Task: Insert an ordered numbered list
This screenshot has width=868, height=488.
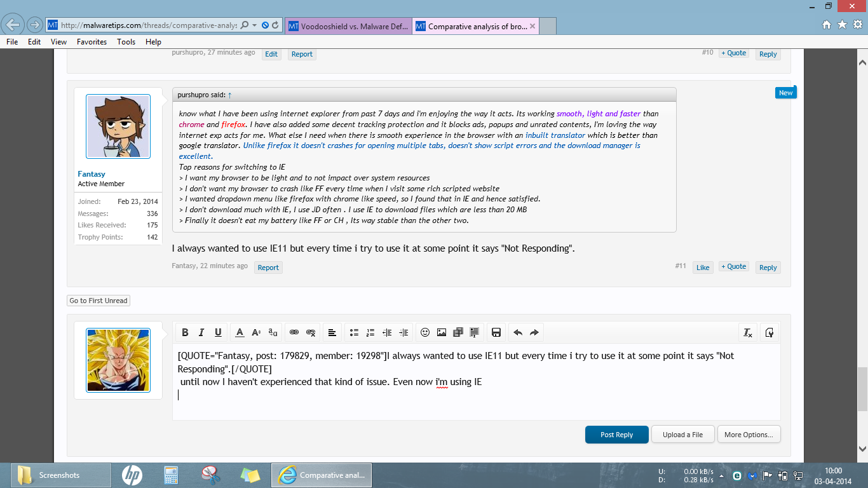Action: [x=370, y=332]
